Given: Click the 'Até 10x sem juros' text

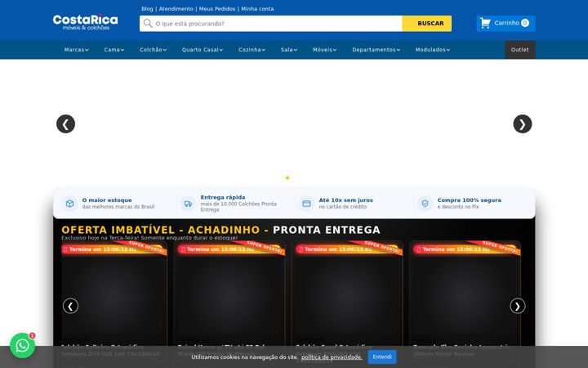Looking at the screenshot, I should tap(345, 200).
